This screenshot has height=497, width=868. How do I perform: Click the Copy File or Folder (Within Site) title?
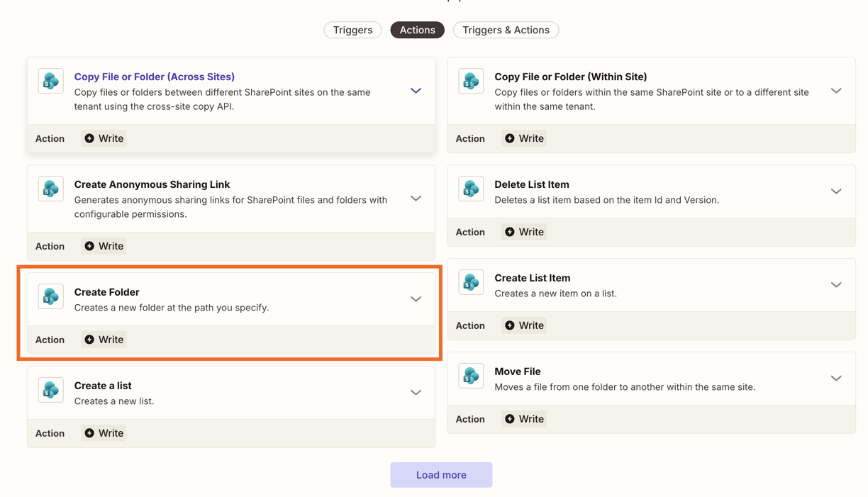(x=570, y=77)
